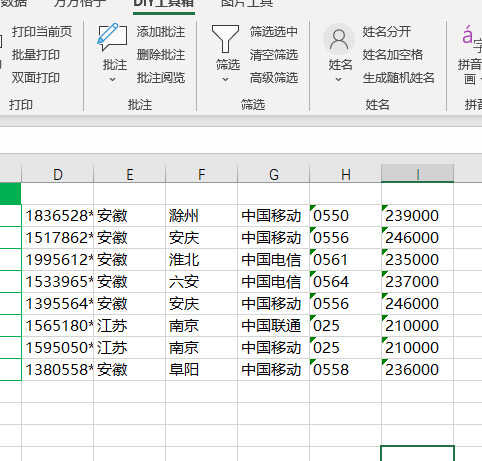Click the 拼音 á icon
Screen dimensions: 482x461
pyautogui.click(x=467, y=35)
